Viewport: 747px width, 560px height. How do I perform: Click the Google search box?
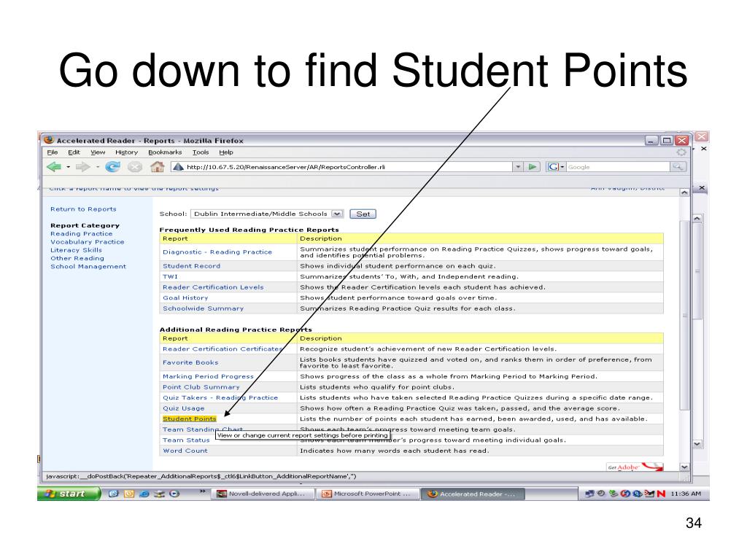coord(618,167)
